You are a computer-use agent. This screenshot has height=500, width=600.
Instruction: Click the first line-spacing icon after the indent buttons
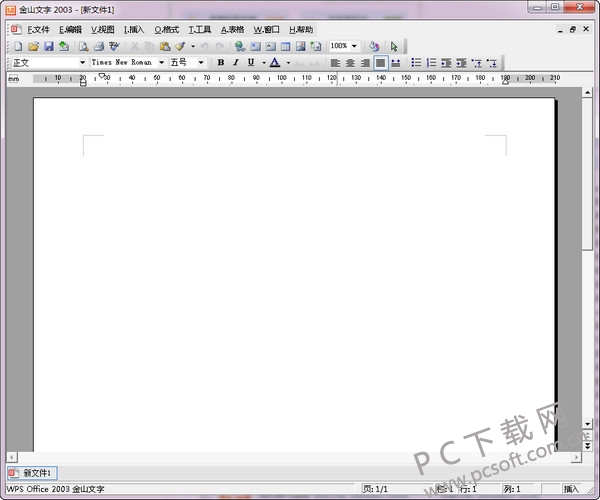point(477,62)
